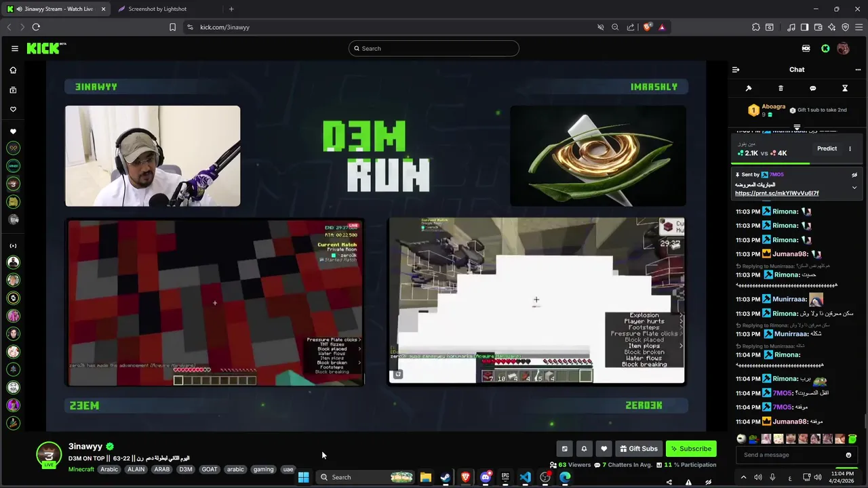
Task: Open a new browser tab
Action: click(x=231, y=9)
